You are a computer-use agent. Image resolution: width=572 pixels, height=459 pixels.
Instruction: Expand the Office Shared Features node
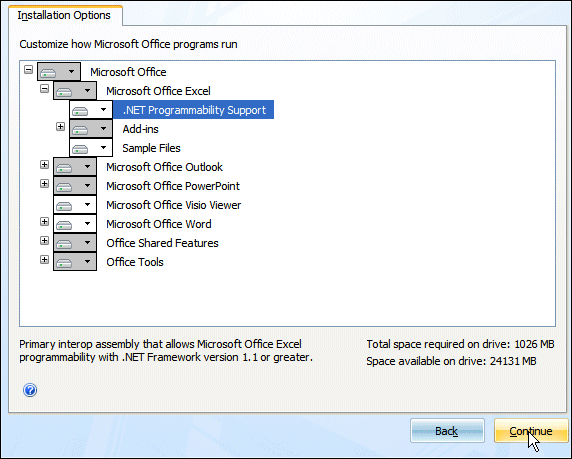[x=45, y=240]
